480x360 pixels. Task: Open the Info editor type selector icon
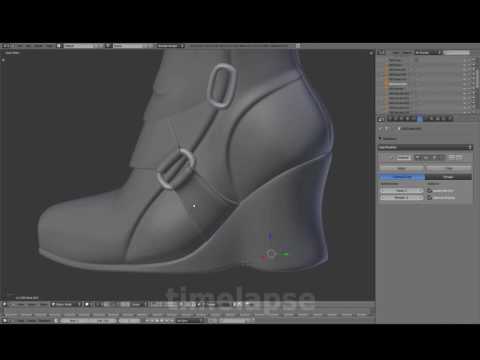coord(5,46)
